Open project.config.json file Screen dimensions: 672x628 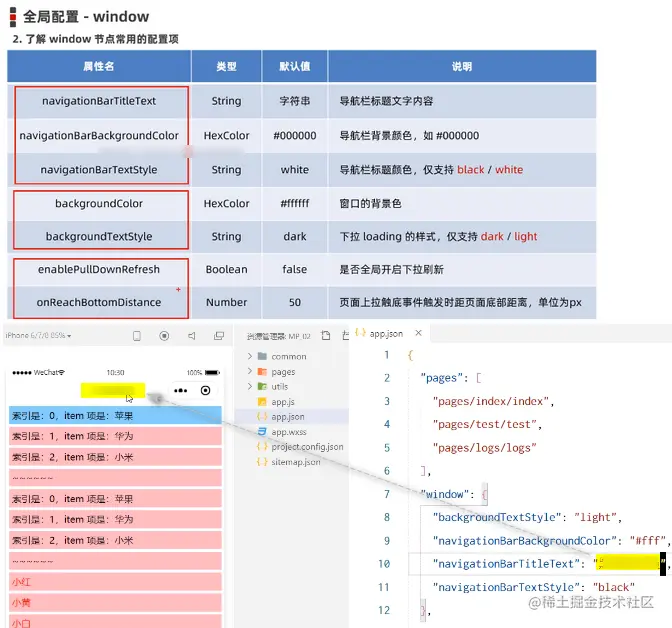pos(300,447)
